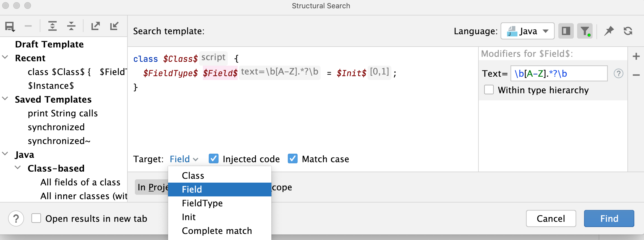644x240 pixels.
Task: Click the Expand All icon
Action: tap(52, 26)
